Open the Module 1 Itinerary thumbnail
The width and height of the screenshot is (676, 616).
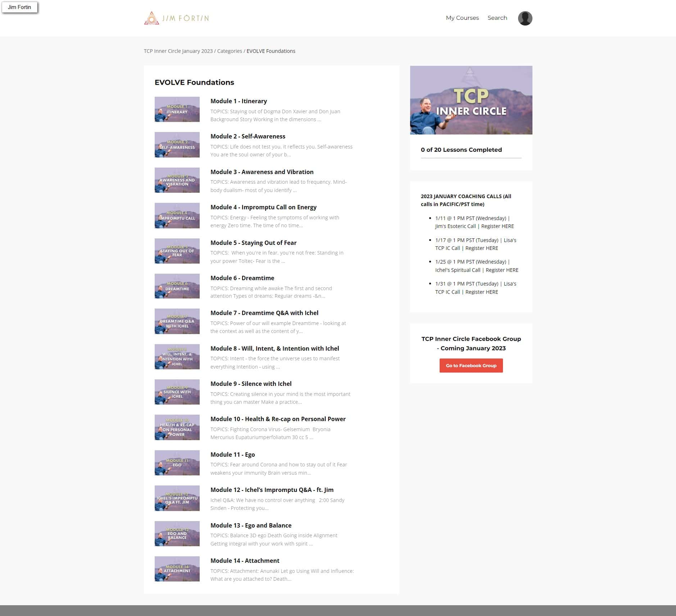pyautogui.click(x=177, y=109)
